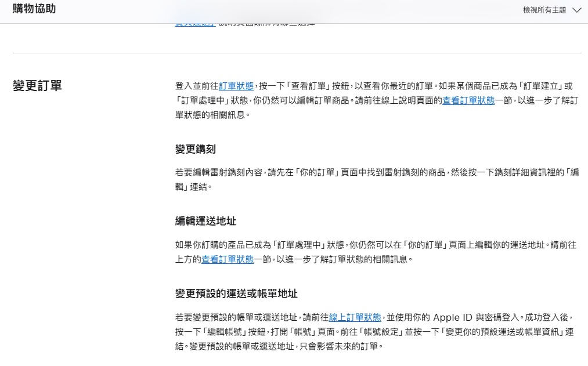588x366 pixels.
Task: Open the 訂單狀態 link in 變更訂單 paragraph
Action: pyautogui.click(x=236, y=86)
